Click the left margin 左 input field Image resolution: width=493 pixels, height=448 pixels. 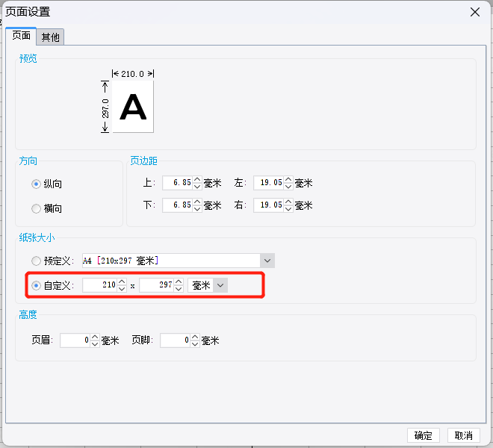coord(268,183)
